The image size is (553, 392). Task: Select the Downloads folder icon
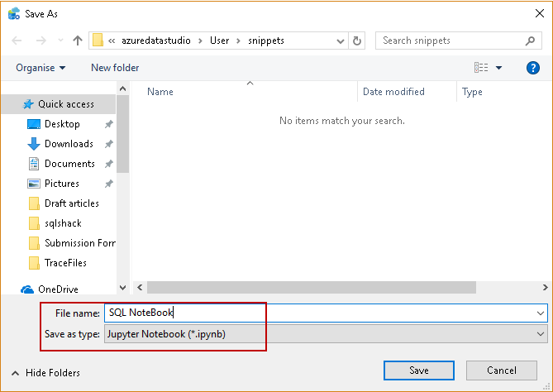pyautogui.click(x=34, y=144)
